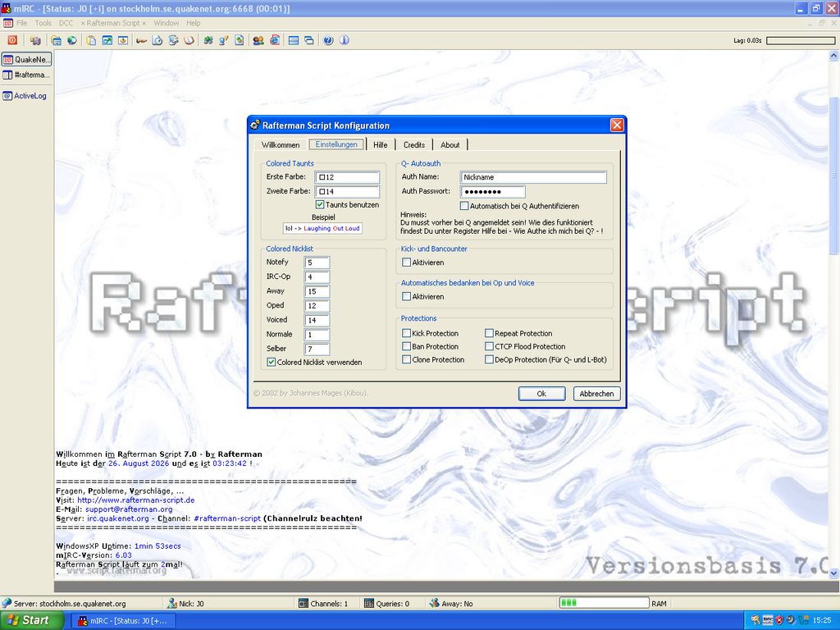Check Aktivieren under Kick- und Bancounter

coord(406,262)
